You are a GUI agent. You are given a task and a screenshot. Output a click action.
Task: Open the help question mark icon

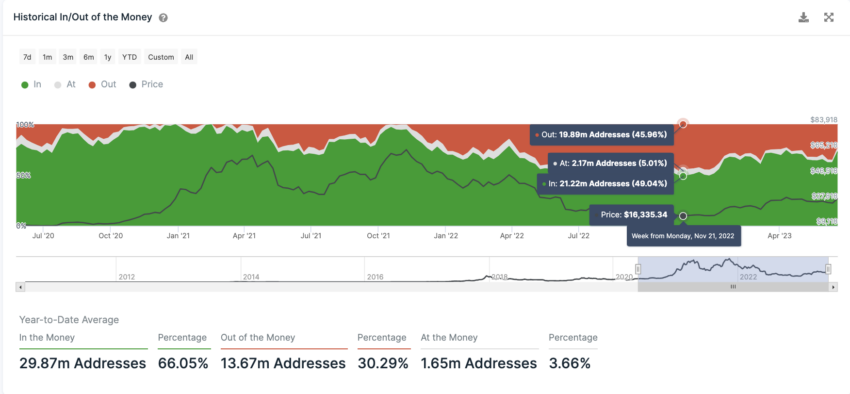pos(163,17)
